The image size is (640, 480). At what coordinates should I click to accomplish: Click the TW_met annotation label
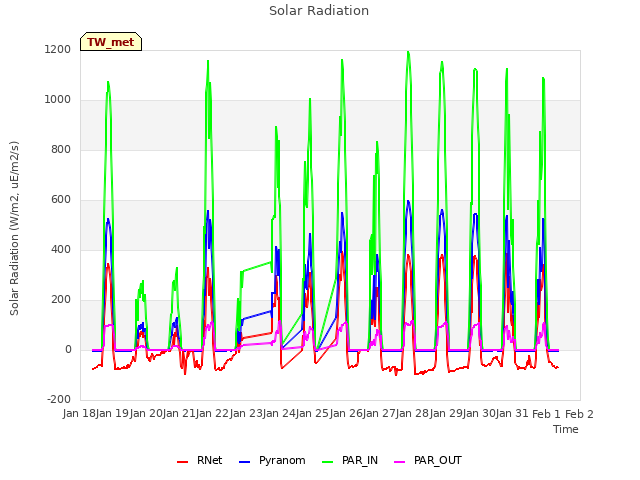(111, 42)
